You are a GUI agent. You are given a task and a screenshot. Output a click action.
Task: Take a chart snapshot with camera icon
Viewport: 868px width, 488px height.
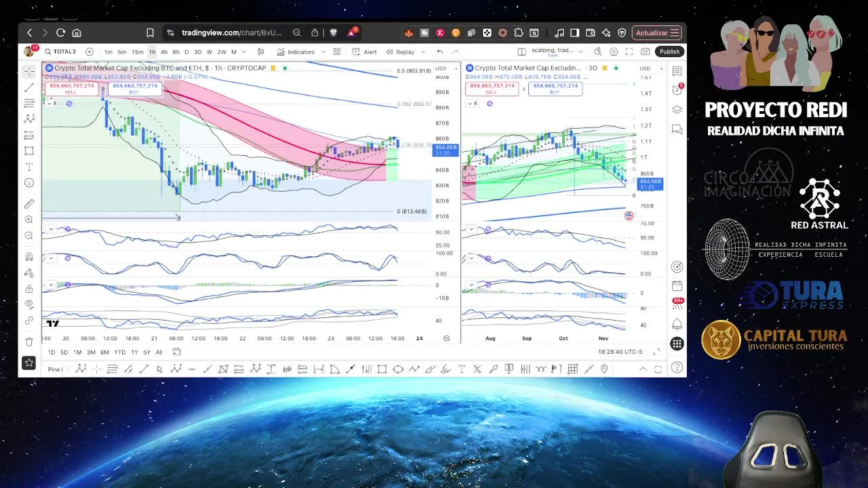(x=645, y=52)
